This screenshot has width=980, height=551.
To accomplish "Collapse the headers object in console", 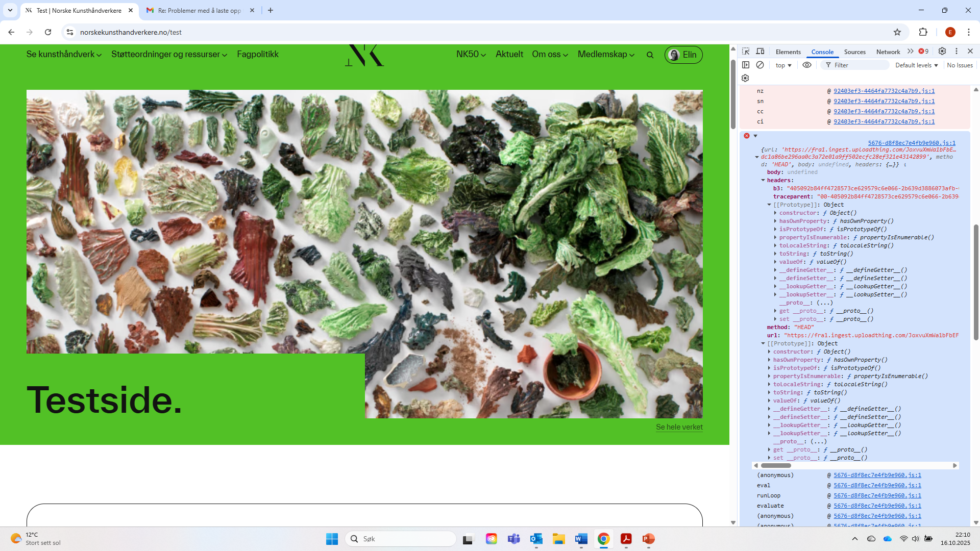I will [763, 180].
